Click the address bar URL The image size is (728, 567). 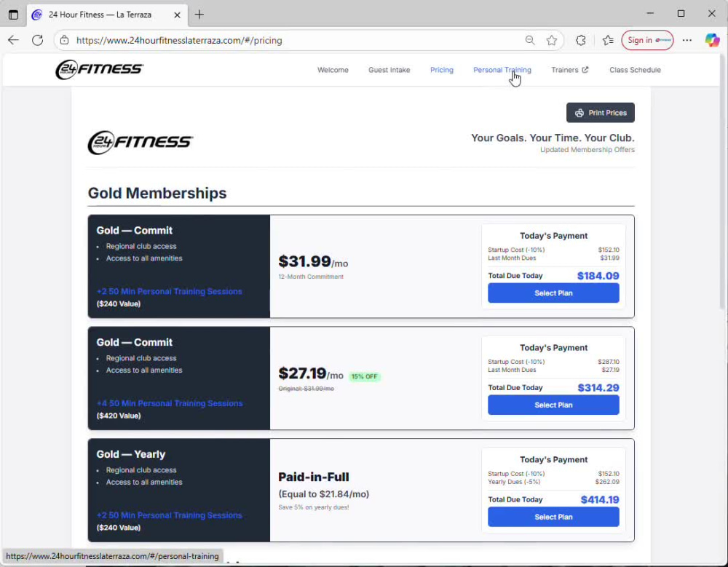coord(179,41)
